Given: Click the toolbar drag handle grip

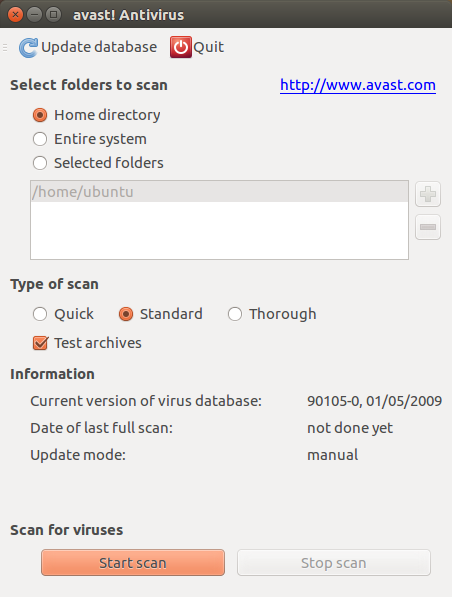Looking at the screenshot, I should coord(5,48).
